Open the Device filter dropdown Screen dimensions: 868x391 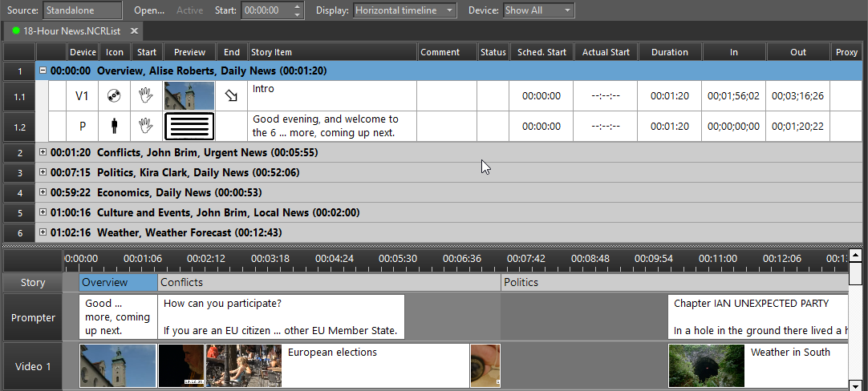(538, 10)
